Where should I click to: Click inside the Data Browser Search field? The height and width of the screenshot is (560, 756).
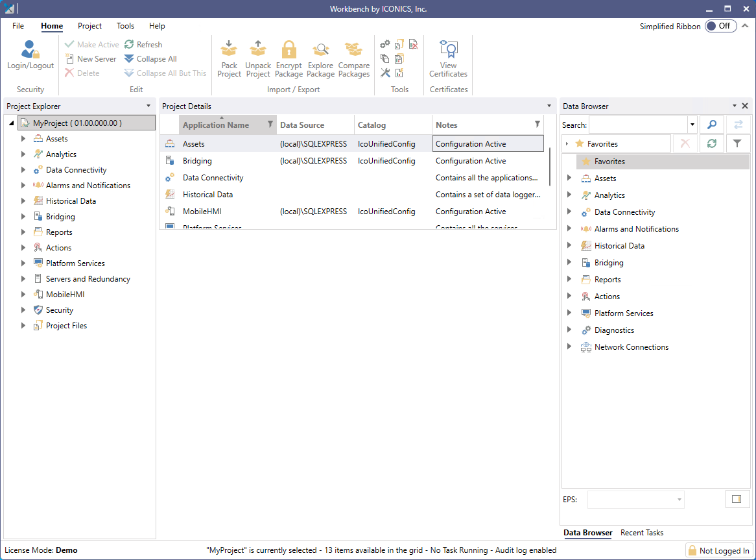click(x=638, y=125)
